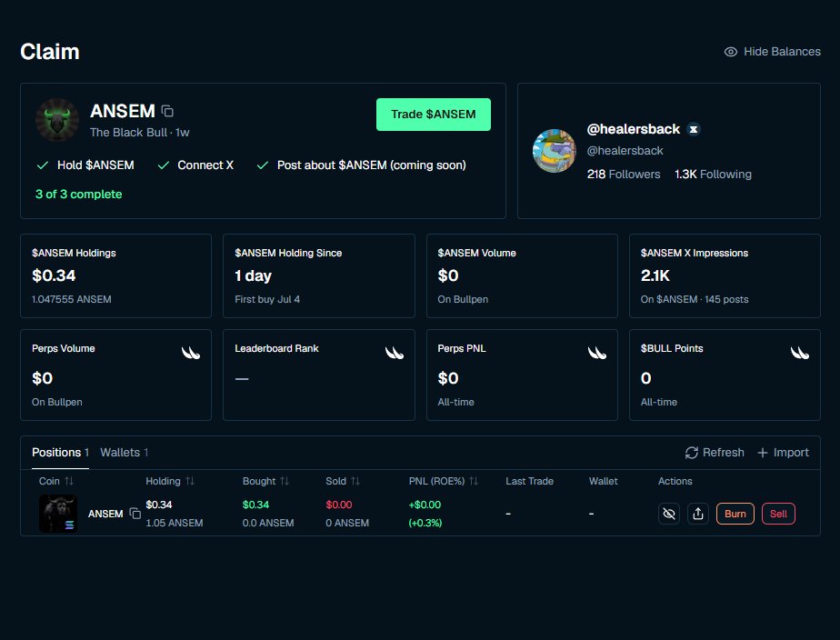Click the $0.00 sold value
The width and height of the screenshot is (840, 640).
tap(338, 505)
